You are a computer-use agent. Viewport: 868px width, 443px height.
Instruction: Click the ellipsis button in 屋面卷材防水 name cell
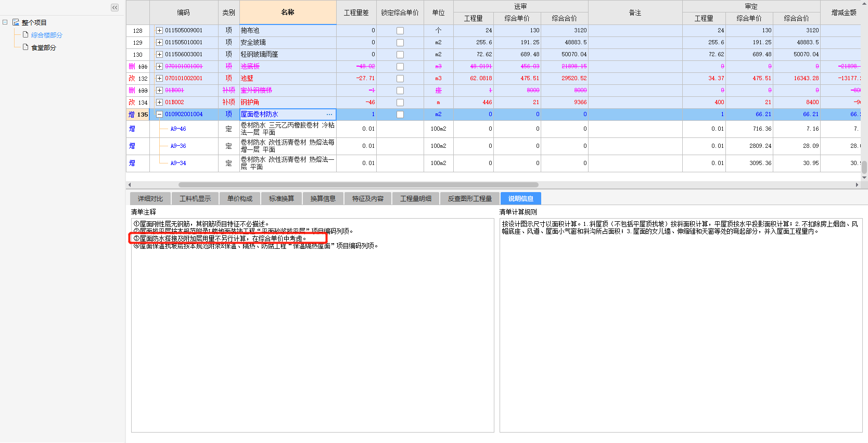329,115
